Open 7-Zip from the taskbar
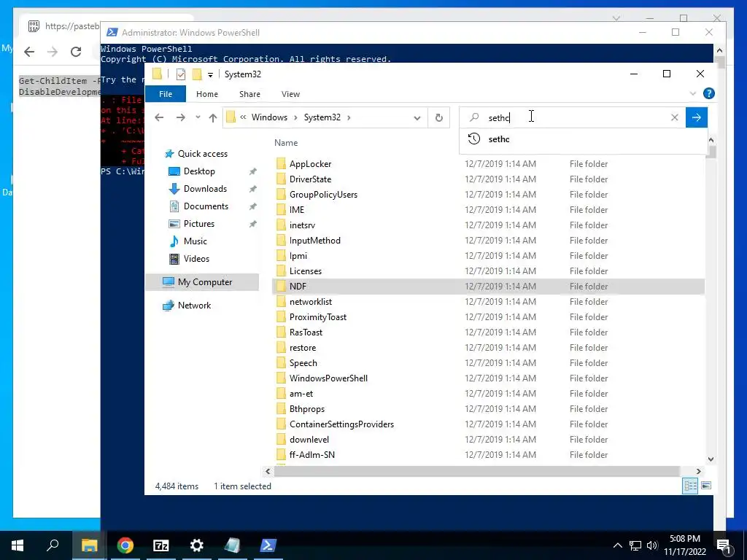Image resolution: width=747 pixels, height=560 pixels. [161, 545]
